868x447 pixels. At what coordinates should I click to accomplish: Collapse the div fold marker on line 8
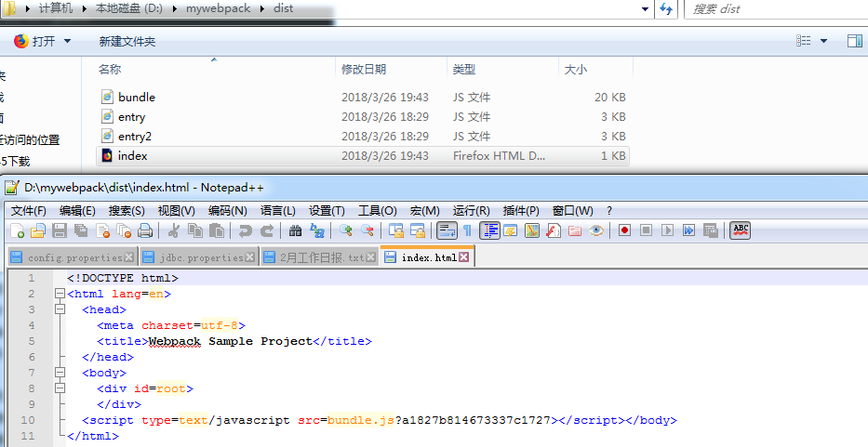click(x=60, y=388)
